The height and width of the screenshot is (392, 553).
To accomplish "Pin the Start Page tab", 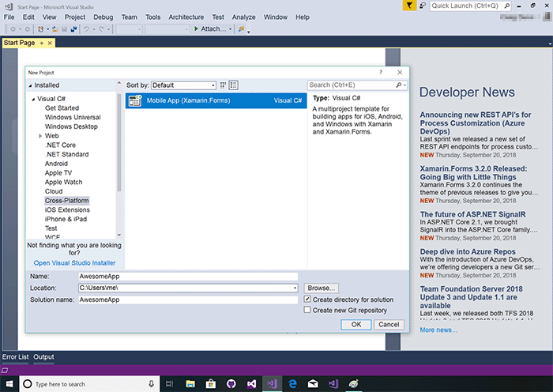I will click(42, 43).
